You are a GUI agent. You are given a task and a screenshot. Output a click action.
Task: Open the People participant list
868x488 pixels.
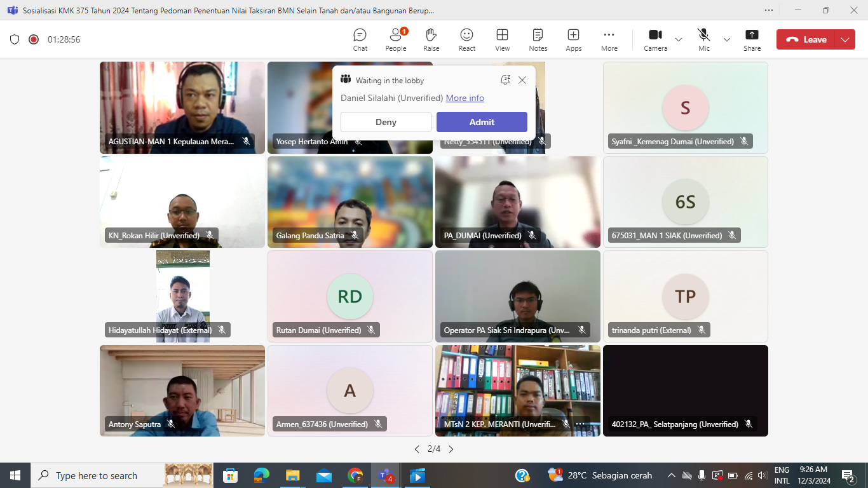[x=395, y=39]
